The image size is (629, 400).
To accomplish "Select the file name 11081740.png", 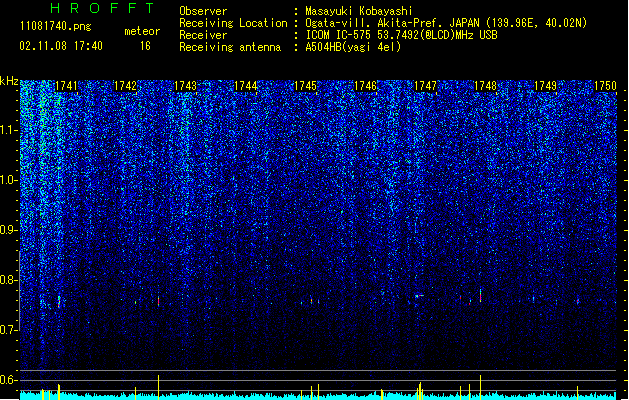I will click(x=56, y=27).
